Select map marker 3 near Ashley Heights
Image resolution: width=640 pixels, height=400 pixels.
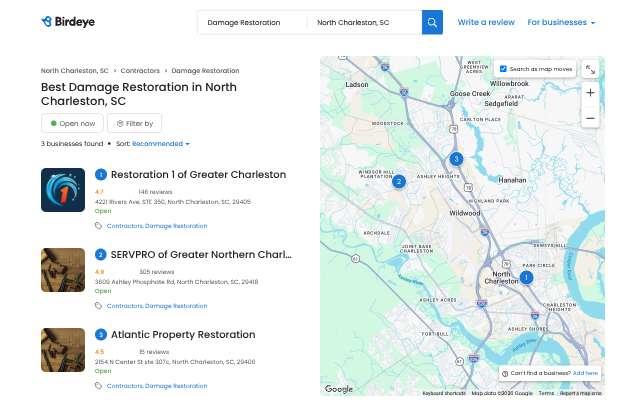coord(456,158)
